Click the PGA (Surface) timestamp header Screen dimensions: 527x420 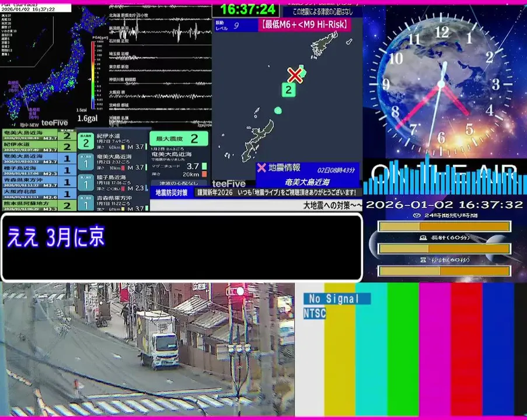point(36,8)
